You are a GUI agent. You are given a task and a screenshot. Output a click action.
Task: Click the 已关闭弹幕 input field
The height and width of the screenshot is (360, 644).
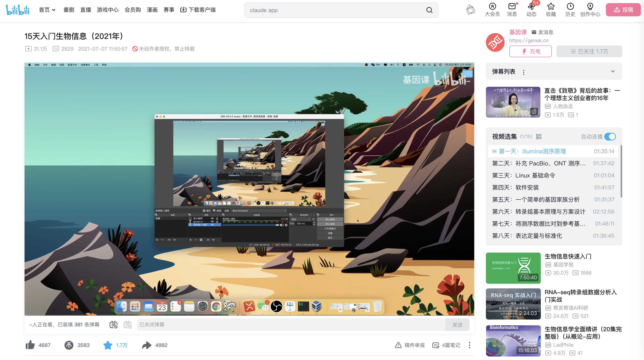click(x=290, y=325)
